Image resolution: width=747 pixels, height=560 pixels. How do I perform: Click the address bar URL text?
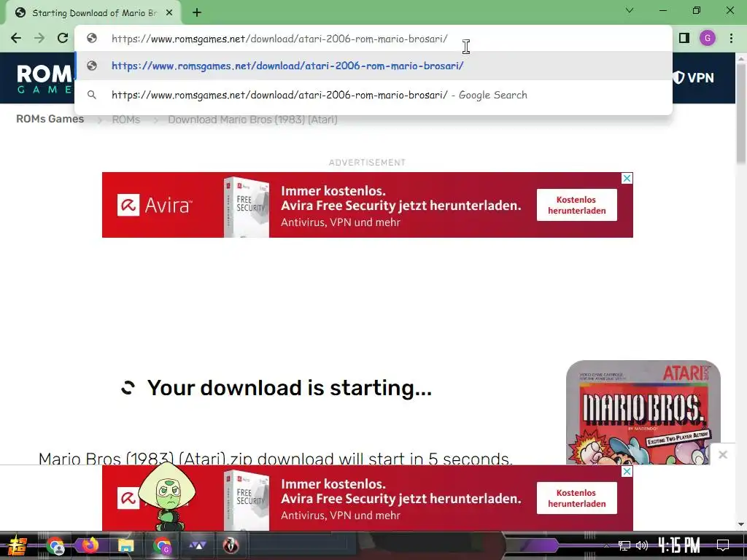coord(279,39)
